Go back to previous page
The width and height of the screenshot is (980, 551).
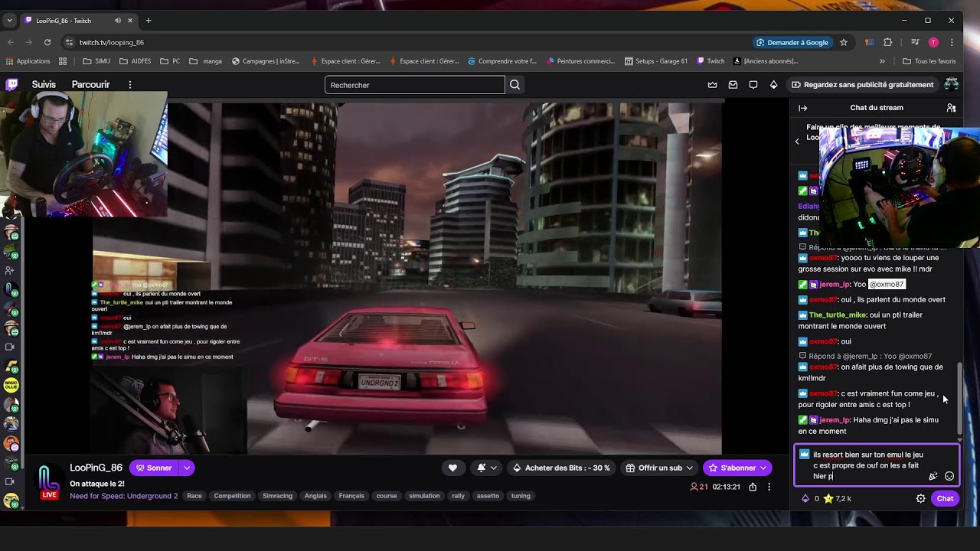(x=11, y=42)
